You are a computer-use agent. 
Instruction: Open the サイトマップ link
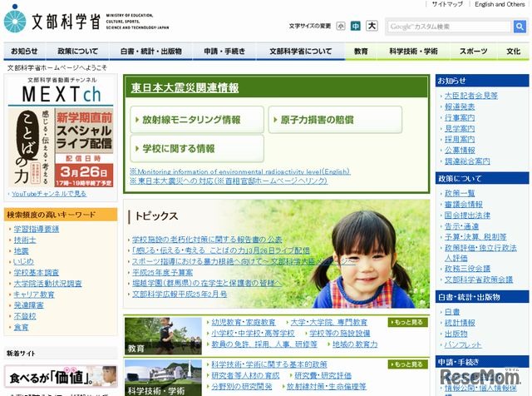447,4
